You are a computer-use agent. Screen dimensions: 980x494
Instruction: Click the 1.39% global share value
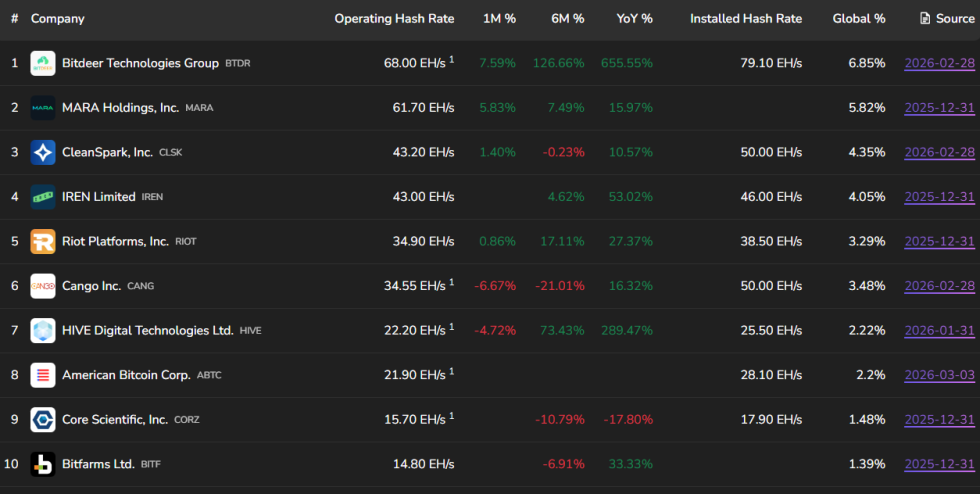pos(867,464)
